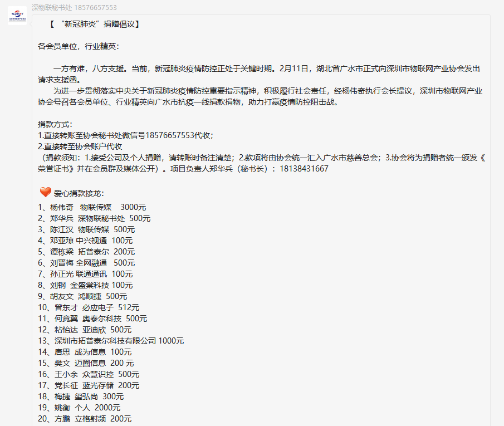Image resolution: width=504 pixels, height=426 pixels.
Task: Click entry 19、姚衡 个人 2000元
Action: click(x=80, y=408)
